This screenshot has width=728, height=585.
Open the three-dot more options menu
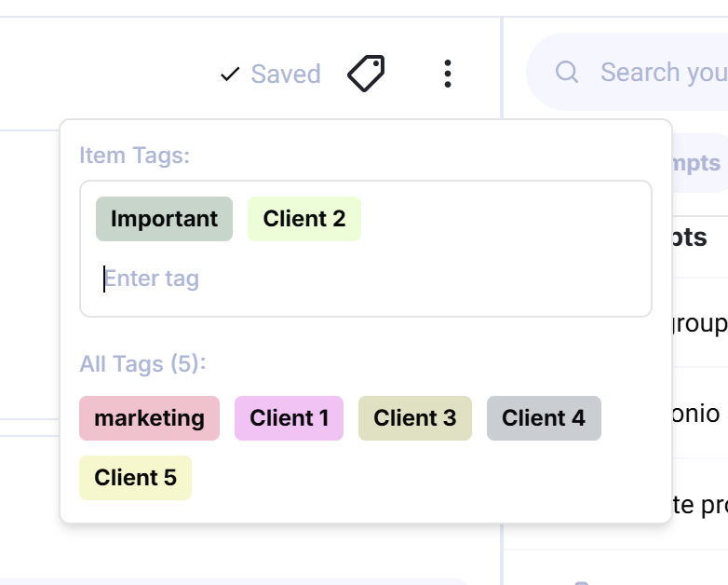point(448,73)
